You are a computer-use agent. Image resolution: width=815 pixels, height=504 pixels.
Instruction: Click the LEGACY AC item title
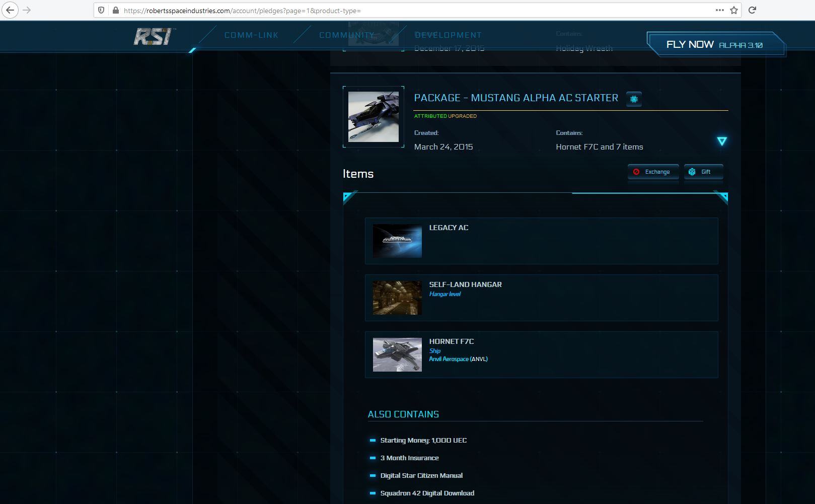click(449, 228)
